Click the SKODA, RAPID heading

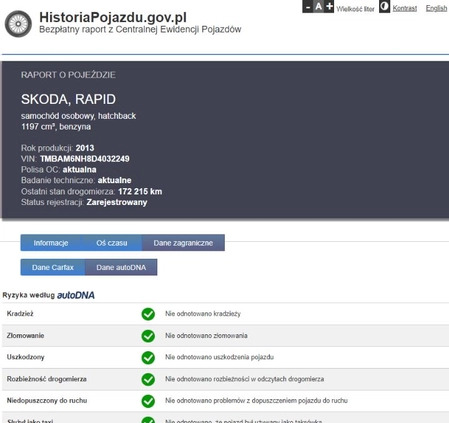pyautogui.click(x=68, y=99)
